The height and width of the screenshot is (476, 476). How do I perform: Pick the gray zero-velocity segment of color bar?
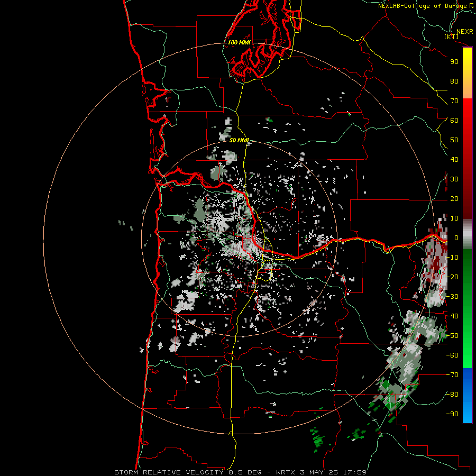point(467,234)
